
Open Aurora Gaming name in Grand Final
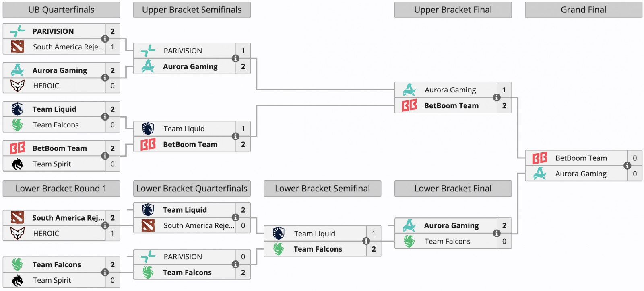click(580, 174)
